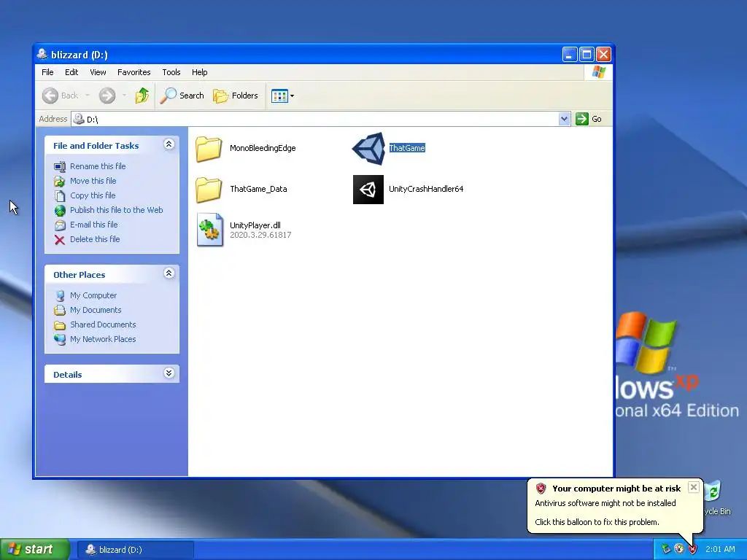Open the View menu
Image resolution: width=747 pixels, height=560 pixels.
[98, 72]
